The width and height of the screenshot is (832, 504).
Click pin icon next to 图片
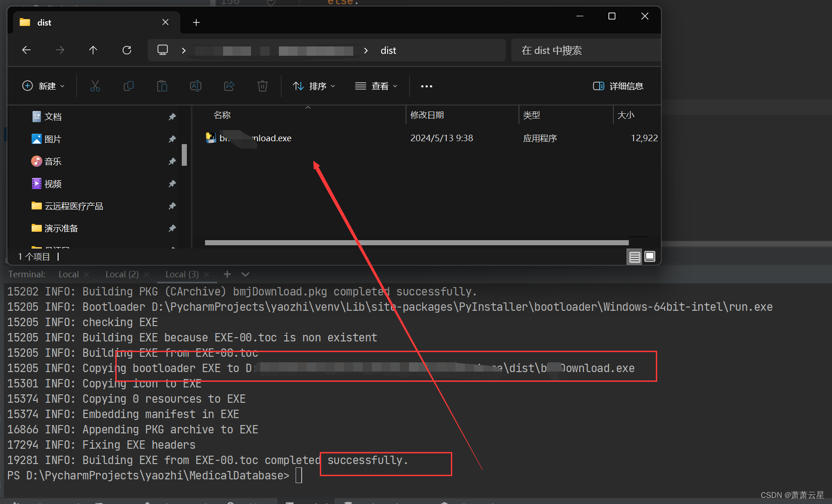172,139
